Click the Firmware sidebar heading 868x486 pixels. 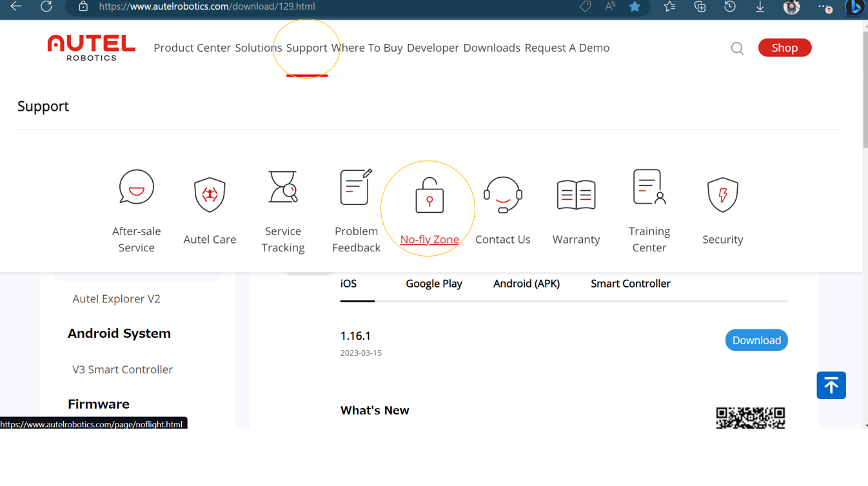[99, 404]
